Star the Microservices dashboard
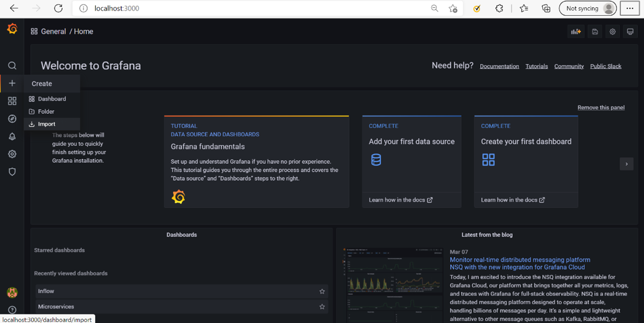Image resolution: width=644 pixels, height=323 pixels. [322, 307]
